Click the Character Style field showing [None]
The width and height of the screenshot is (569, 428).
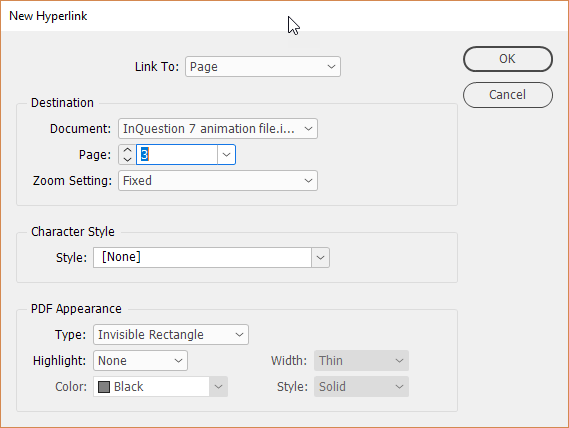pos(202,257)
